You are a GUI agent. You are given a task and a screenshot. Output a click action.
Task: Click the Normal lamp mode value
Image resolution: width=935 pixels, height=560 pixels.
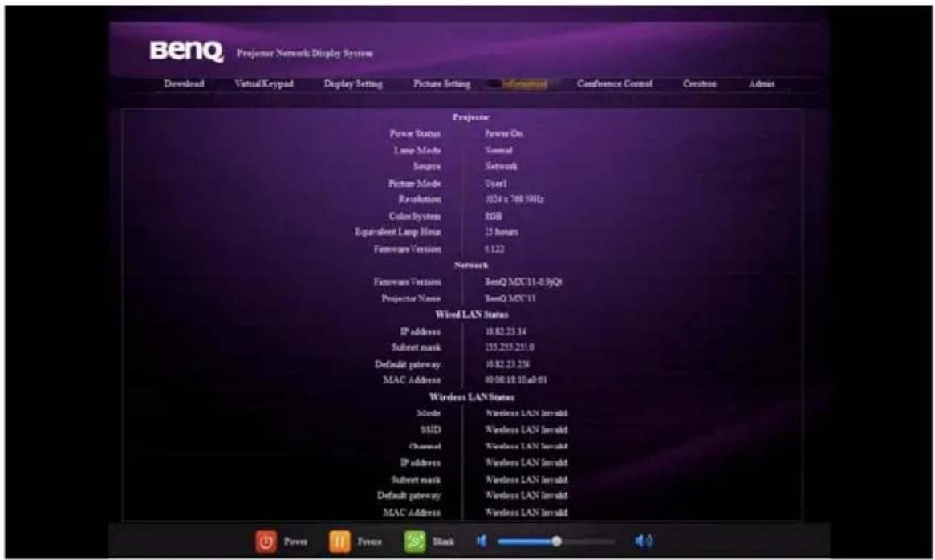[x=498, y=150]
